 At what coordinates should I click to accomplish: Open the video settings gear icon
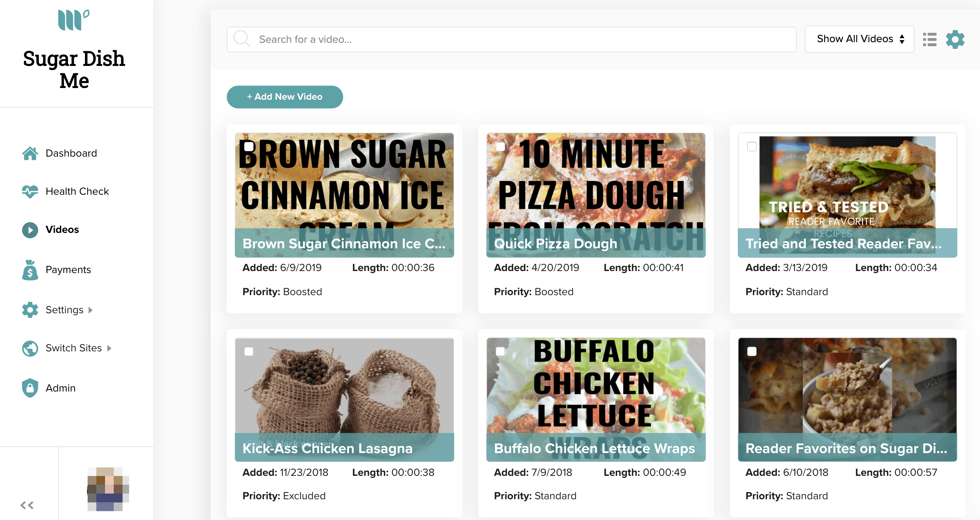click(x=955, y=39)
